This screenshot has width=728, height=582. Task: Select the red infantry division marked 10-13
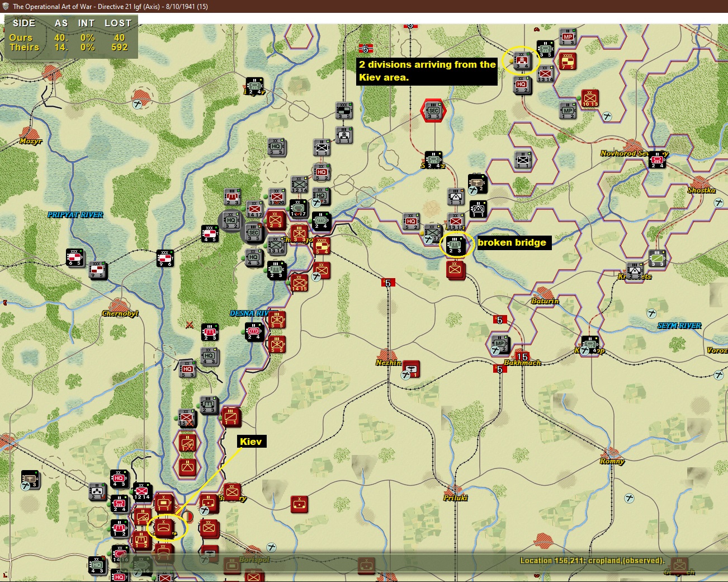pos(590,98)
